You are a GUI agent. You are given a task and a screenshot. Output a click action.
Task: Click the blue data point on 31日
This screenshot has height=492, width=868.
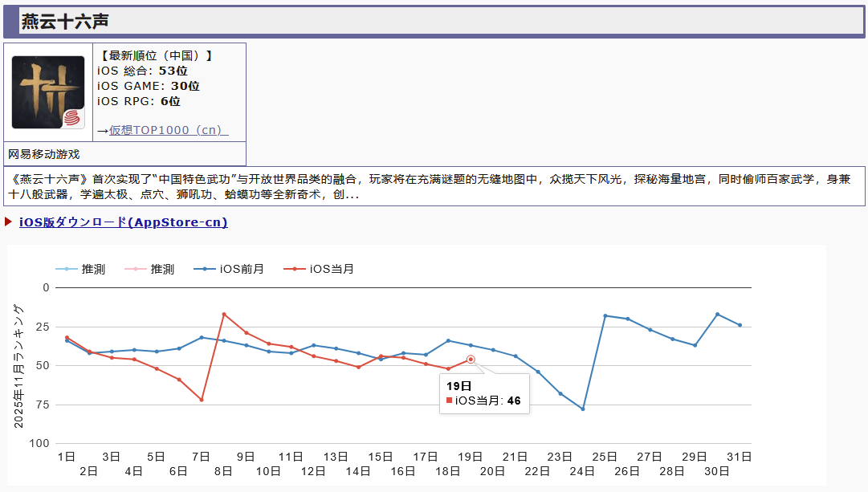[x=740, y=325]
